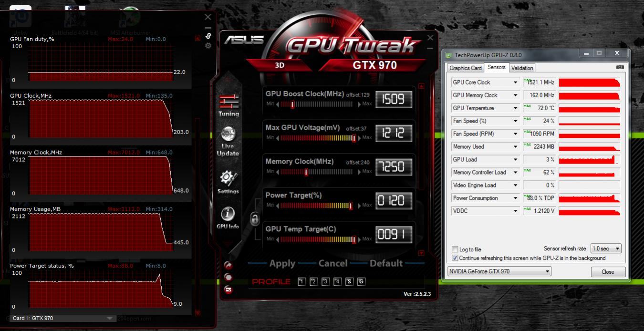This screenshot has height=331, width=644.
Task: Click the GPU-Z screenshot camera icon
Action: coord(620,67)
